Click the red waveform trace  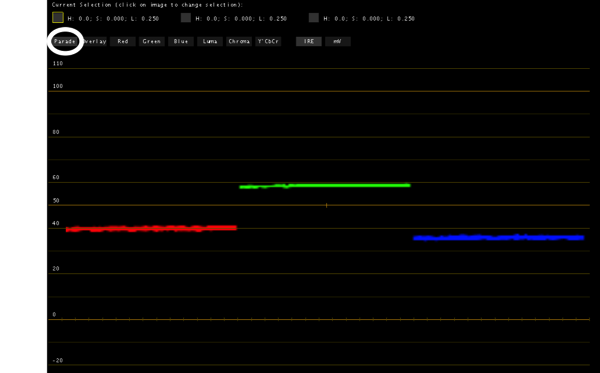[x=151, y=229]
